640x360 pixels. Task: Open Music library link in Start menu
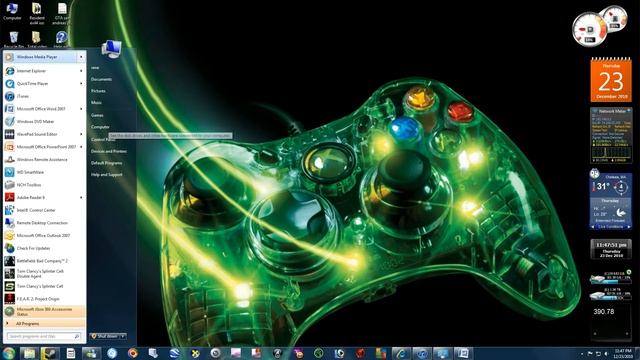coord(96,103)
